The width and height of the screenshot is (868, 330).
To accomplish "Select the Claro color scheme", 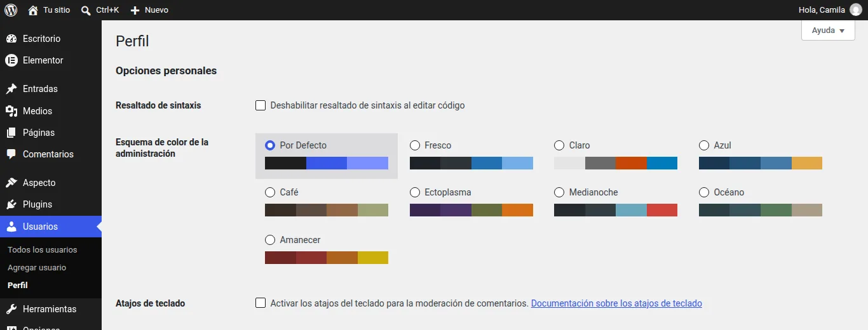I will [559, 145].
